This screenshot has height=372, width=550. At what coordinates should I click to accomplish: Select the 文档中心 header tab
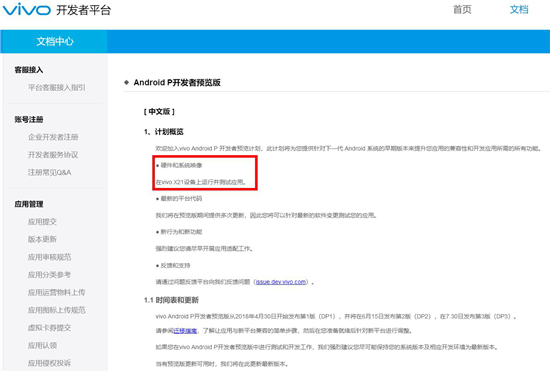pyautogui.click(x=54, y=41)
